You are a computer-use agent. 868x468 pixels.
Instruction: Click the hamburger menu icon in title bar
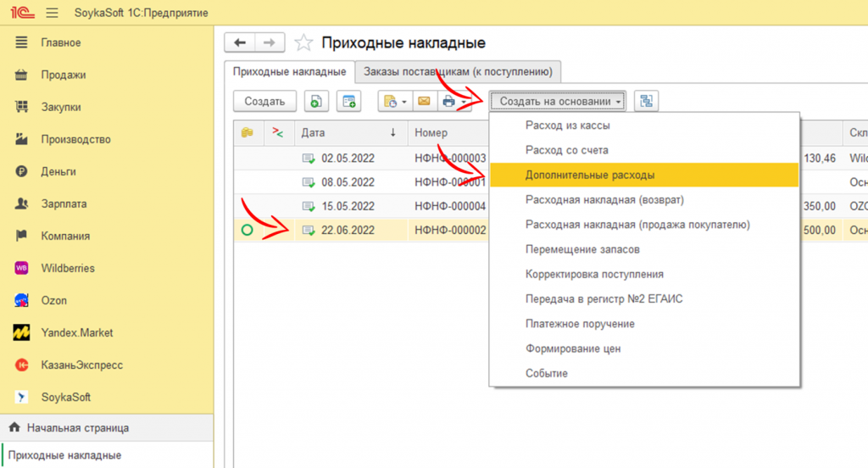(x=52, y=13)
